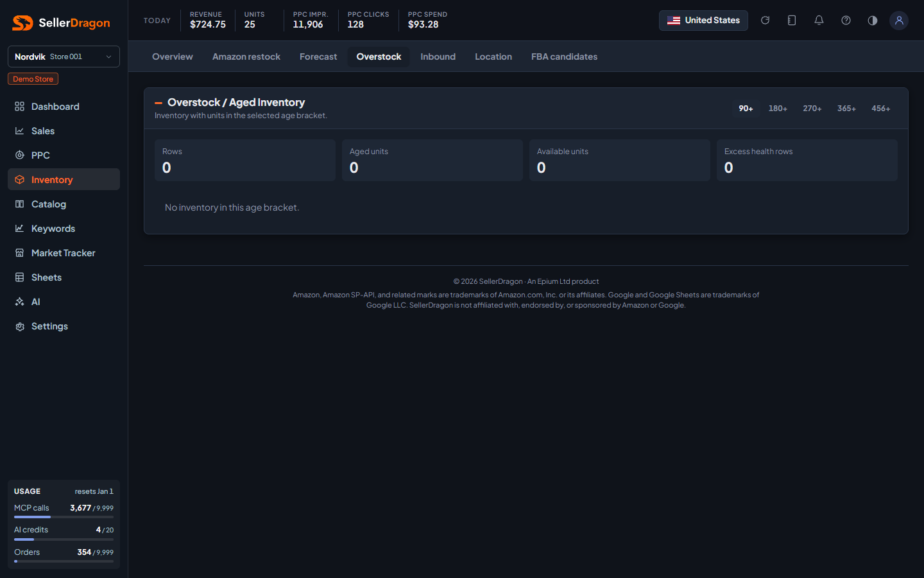Toggle the dark/light theme contrast icon
This screenshot has height=578, width=924.
(x=873, y=21)
